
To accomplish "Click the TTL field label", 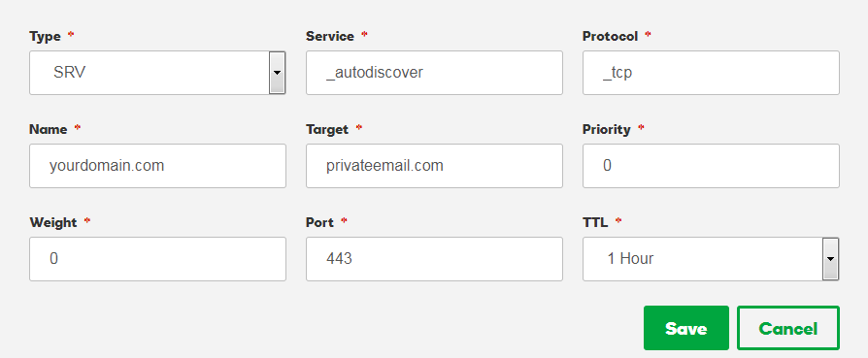I will pos(595,222).
